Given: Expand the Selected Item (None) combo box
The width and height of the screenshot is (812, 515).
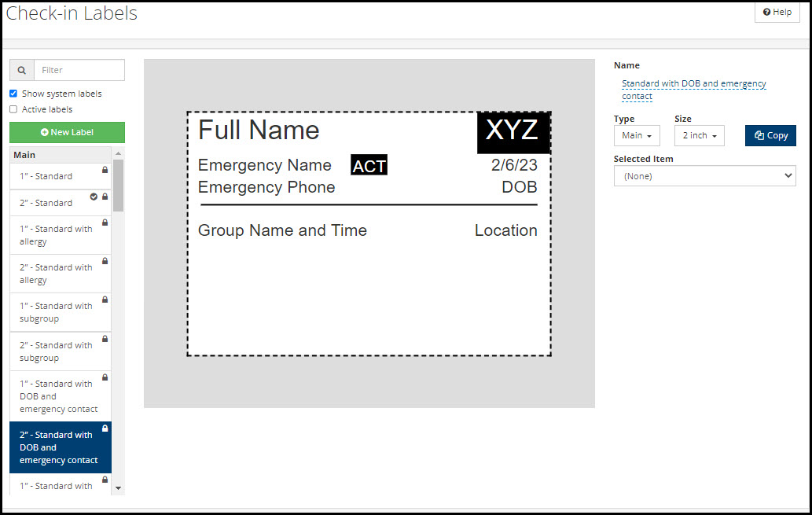Looking at the screenshot, I should [x=704, y=176].
